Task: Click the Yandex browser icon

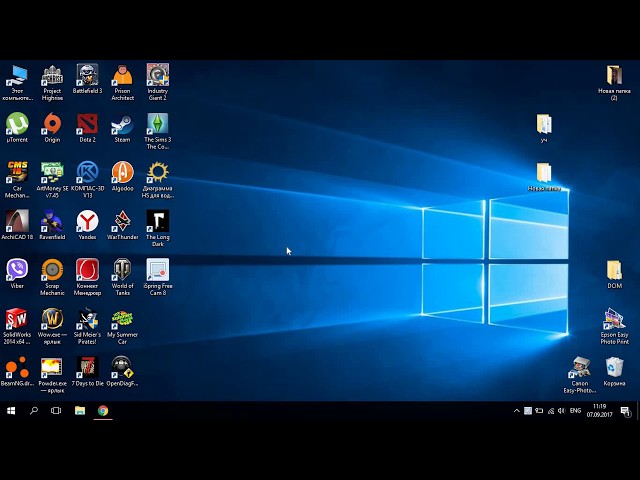Action: [87, 220]
